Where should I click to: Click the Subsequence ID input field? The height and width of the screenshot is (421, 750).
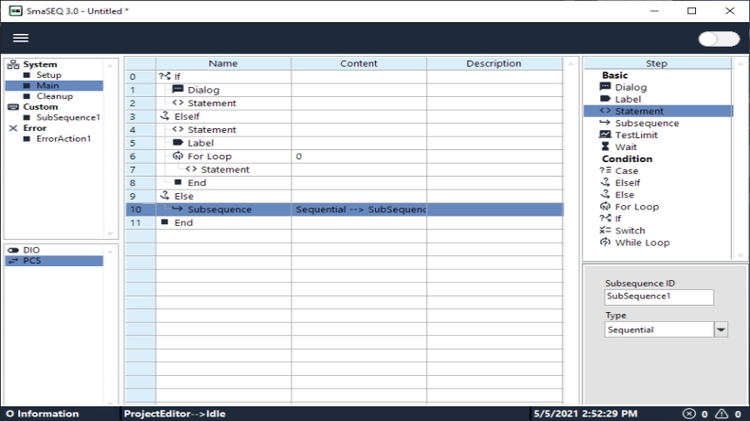pos(659,297)
